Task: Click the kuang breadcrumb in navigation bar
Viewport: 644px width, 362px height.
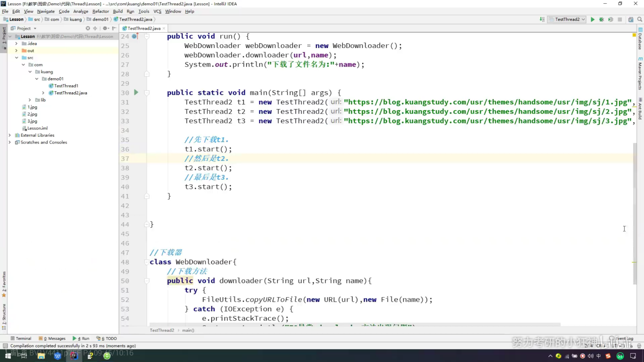Action: (73, 19)
